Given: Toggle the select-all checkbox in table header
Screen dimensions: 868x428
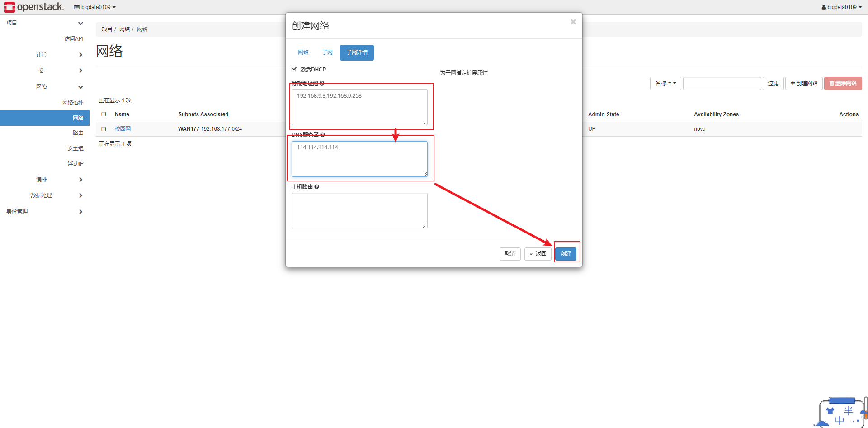Looking at the screenshot, I should pos(104,114).
